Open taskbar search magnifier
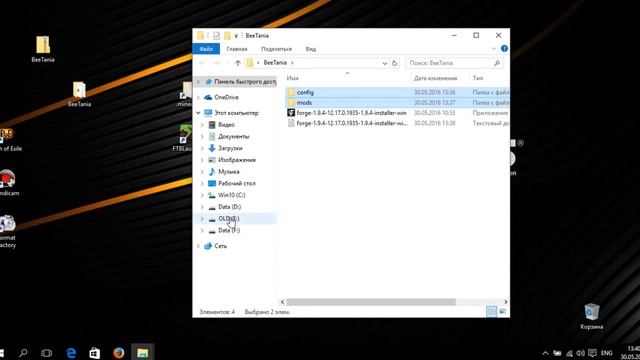The width and height of the screenshot is (640, 360). click(23, 353)
